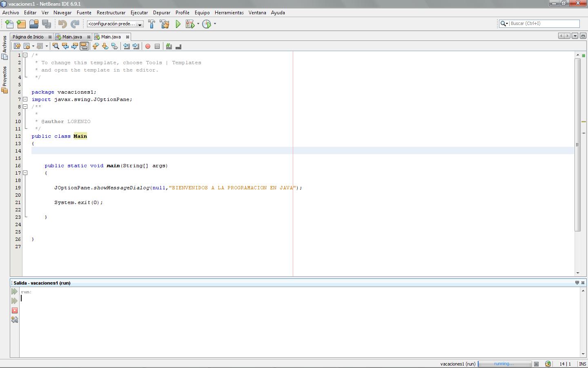Shift line left icon in editor toolbar
The width and height of the screenshot is (588, 368).
pos(127,46)
